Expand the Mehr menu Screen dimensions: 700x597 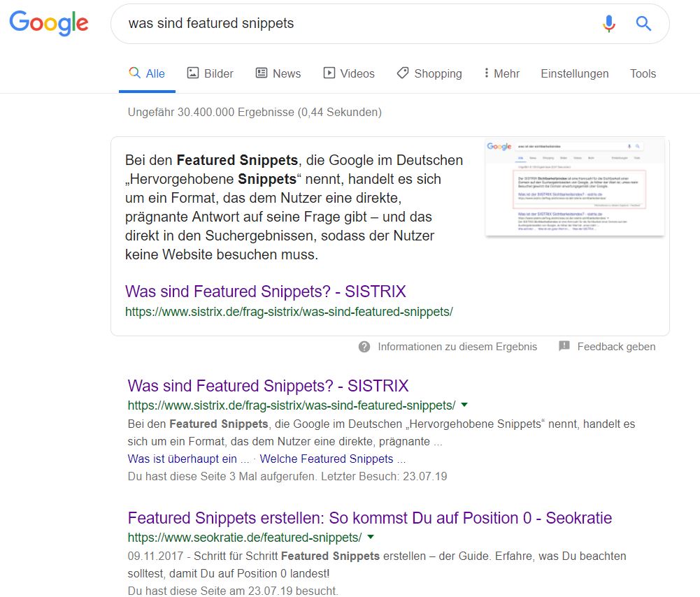501,73
